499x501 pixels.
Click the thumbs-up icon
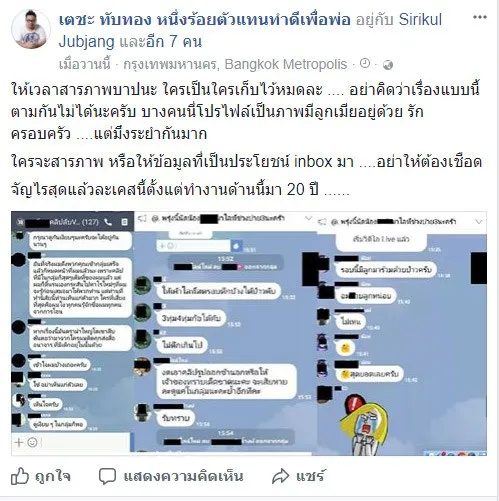click(20, 476)
